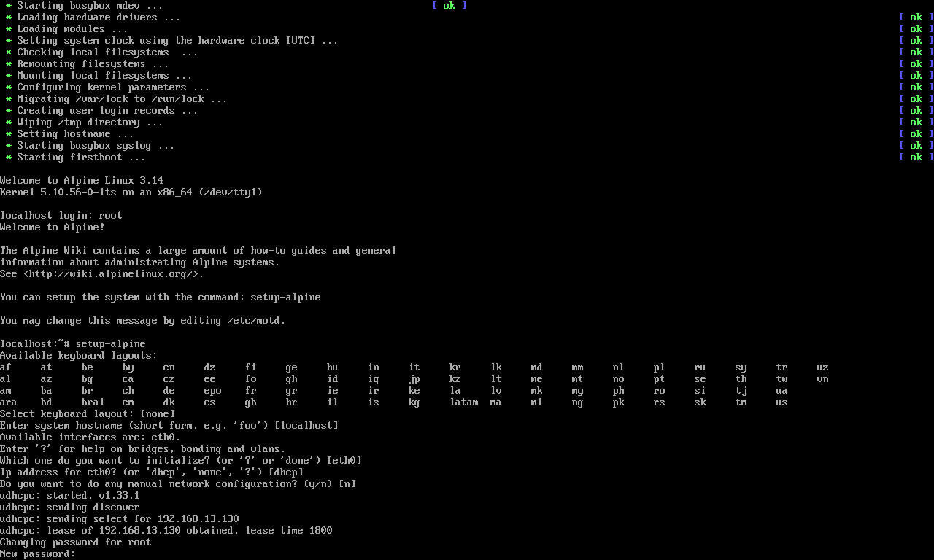Select the 'latam' keyboard layout entry
This screenshot has height=560, width=934.
click(464, 402)
